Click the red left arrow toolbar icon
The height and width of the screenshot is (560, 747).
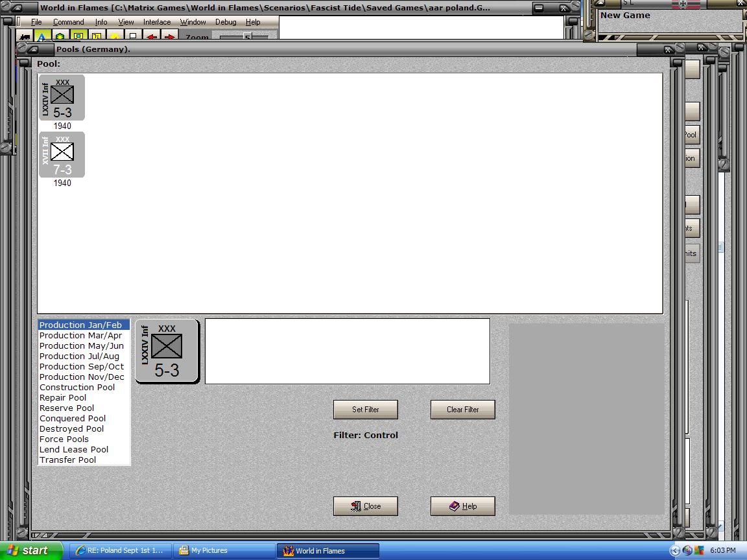(152, 36)
